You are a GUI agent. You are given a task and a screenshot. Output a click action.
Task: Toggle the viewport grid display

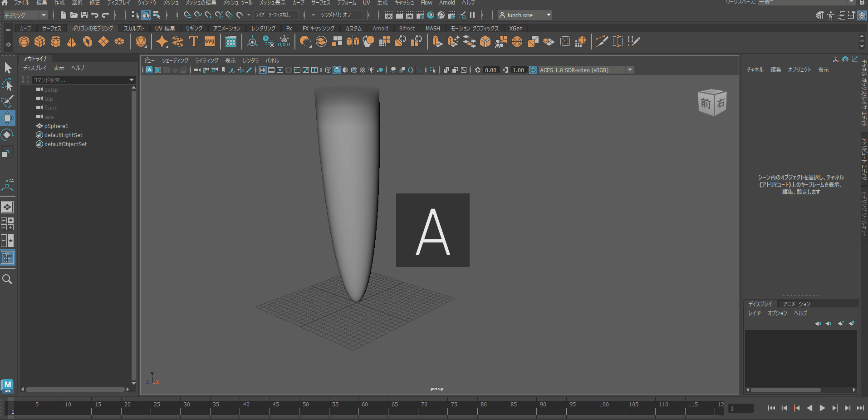pos(263,70)
